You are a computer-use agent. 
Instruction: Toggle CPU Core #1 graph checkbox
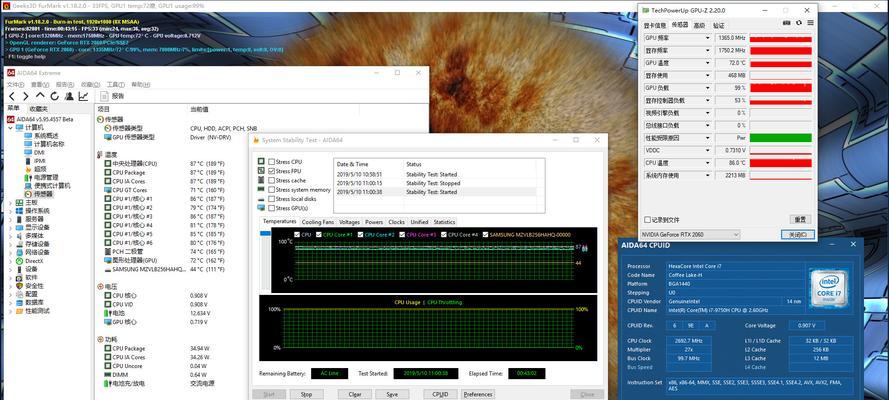point(319,235)
